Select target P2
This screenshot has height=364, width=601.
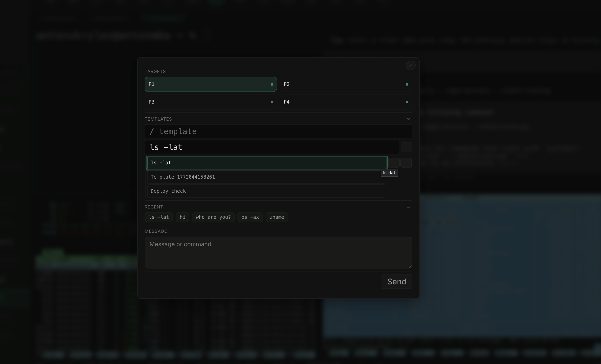click(346, 84)
